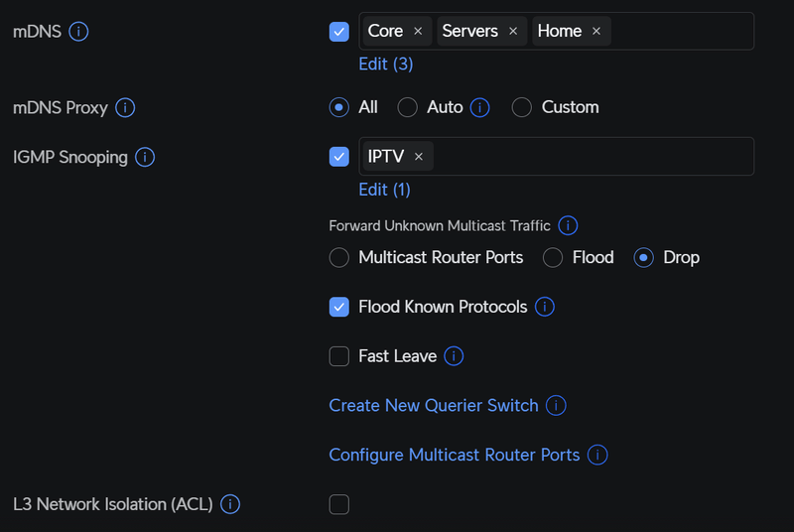Open IGMP Snooping info tooltip icon
The height and width of the screenshot is (532, 794).
145,157
